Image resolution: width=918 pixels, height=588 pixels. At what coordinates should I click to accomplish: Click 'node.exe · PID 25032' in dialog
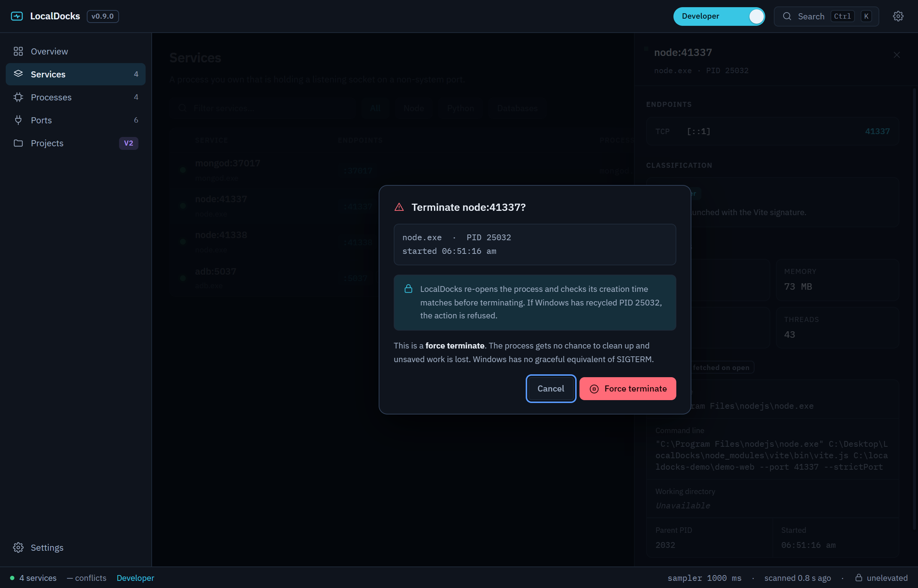[x=456, y=237]
